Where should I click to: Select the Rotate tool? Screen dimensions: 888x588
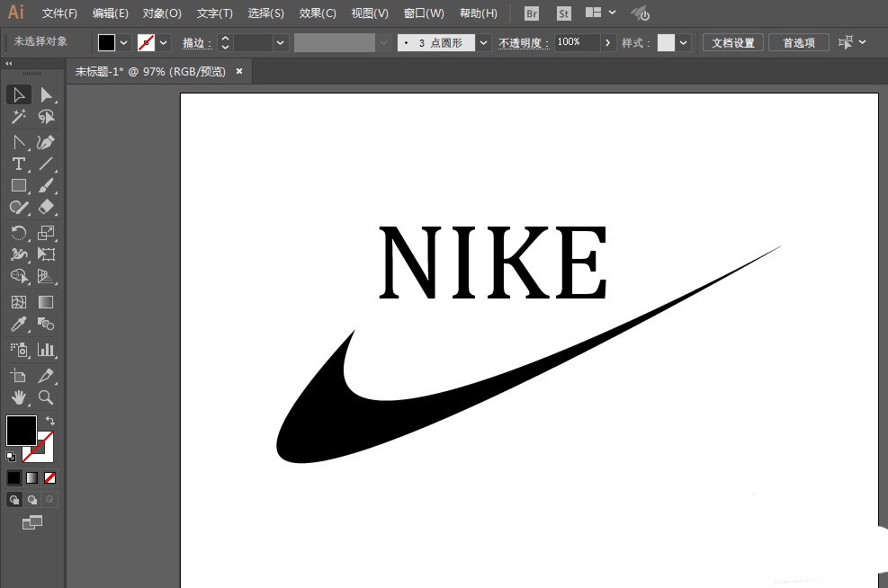click(19, 233)
